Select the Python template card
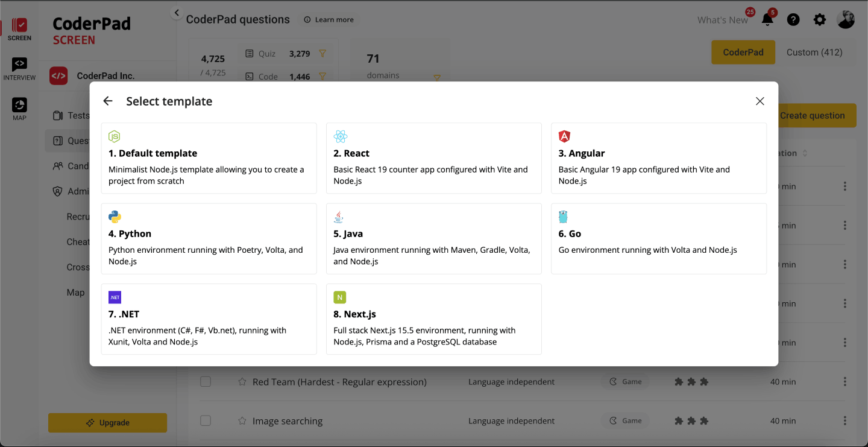868x447 pixels. coord(209,238)
